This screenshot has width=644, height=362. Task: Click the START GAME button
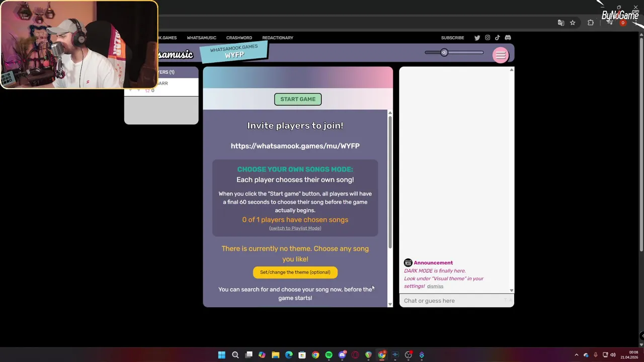pos(298,99)
